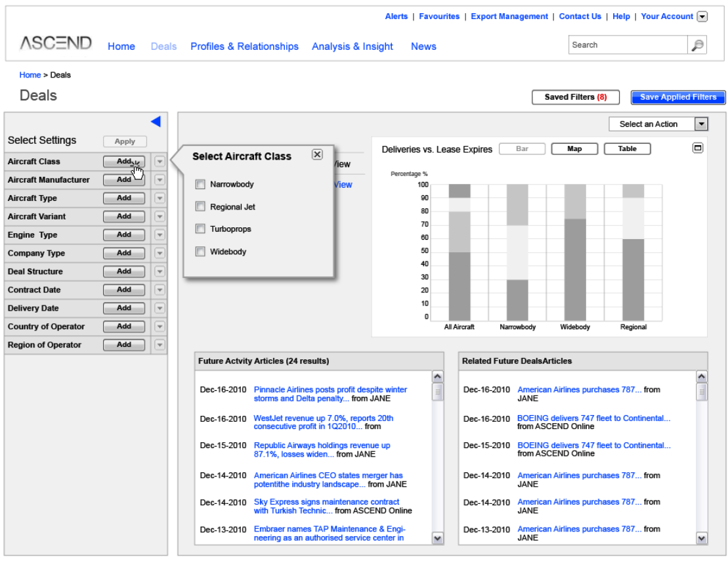Expand the Aircraft Variant row arrow
Image resolution: width=728 pixels, height=563 pixels.
[x=160, y=217]
